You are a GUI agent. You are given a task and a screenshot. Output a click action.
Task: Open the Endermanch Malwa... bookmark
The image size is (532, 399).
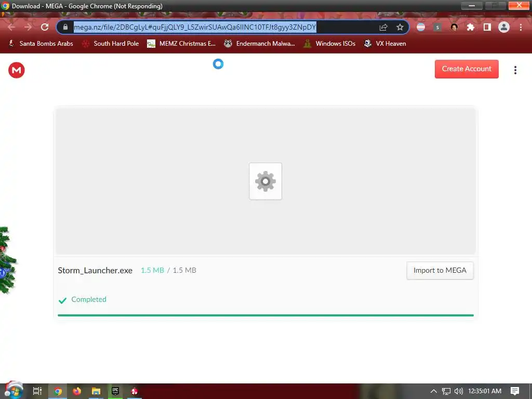point(260,44)
